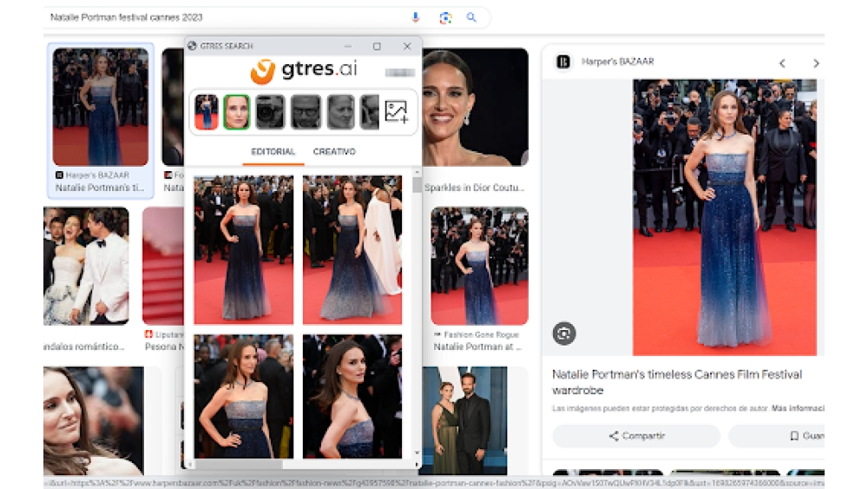
Task: Open gtres result with woman in white cape
Action: pos(352,250)
